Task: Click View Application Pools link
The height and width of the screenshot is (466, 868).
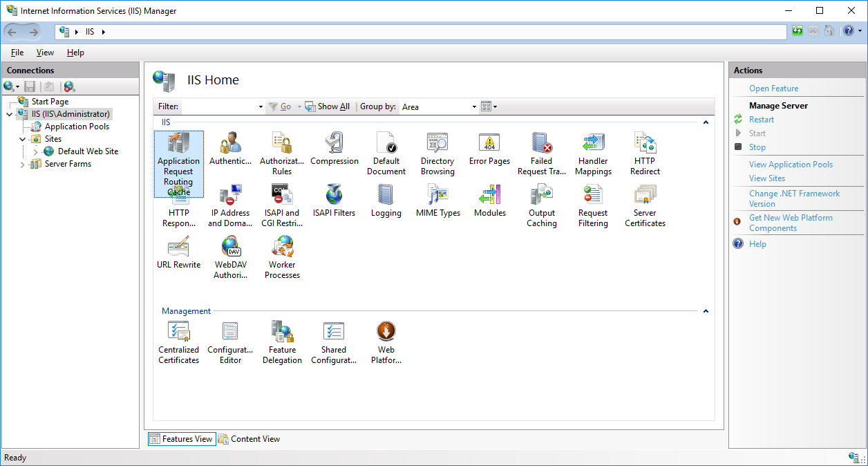Action: (791, 165)
